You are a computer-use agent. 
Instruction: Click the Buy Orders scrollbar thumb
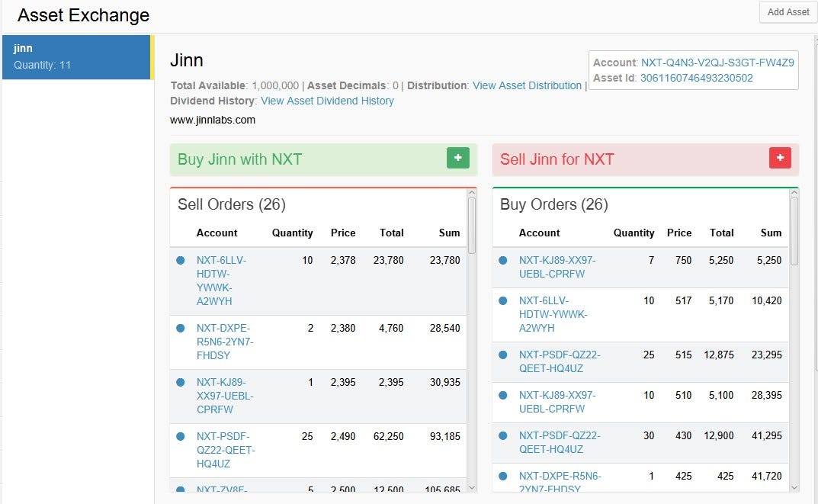794,232
